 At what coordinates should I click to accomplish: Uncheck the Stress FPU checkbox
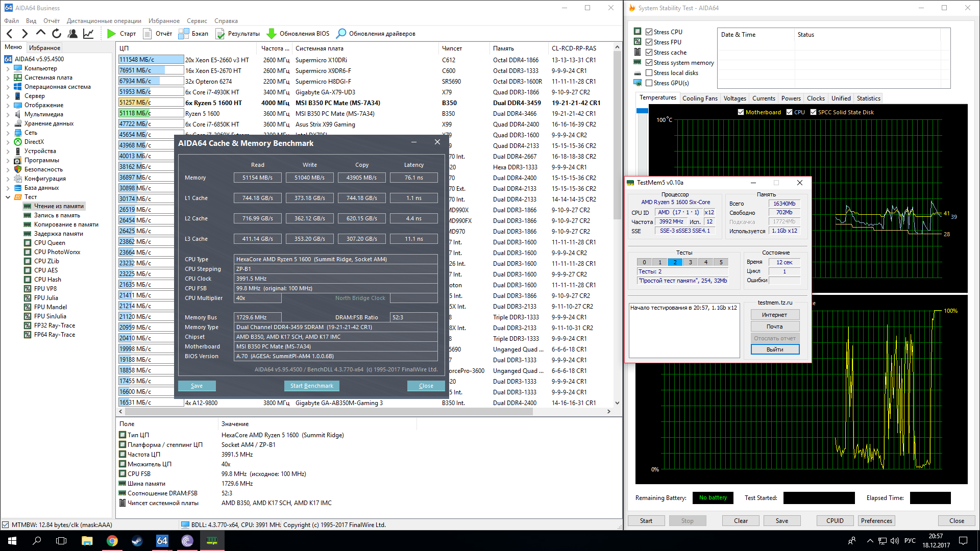(649, 42)
